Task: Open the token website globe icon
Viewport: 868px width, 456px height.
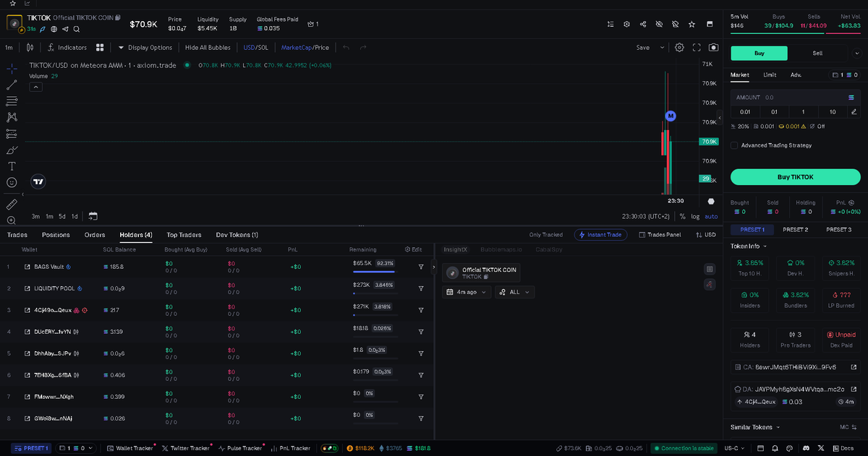Action: click(54, 29)
